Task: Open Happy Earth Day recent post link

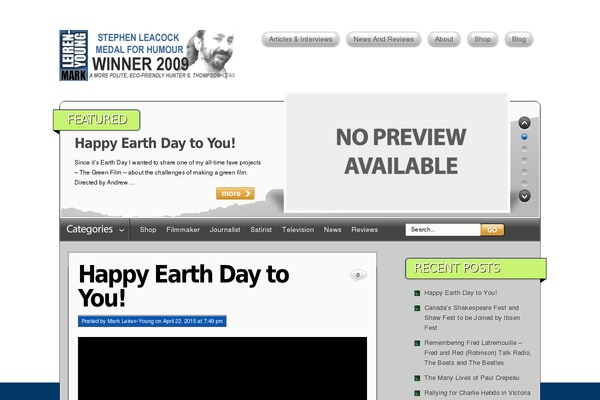Action: (x=461, y=293)
